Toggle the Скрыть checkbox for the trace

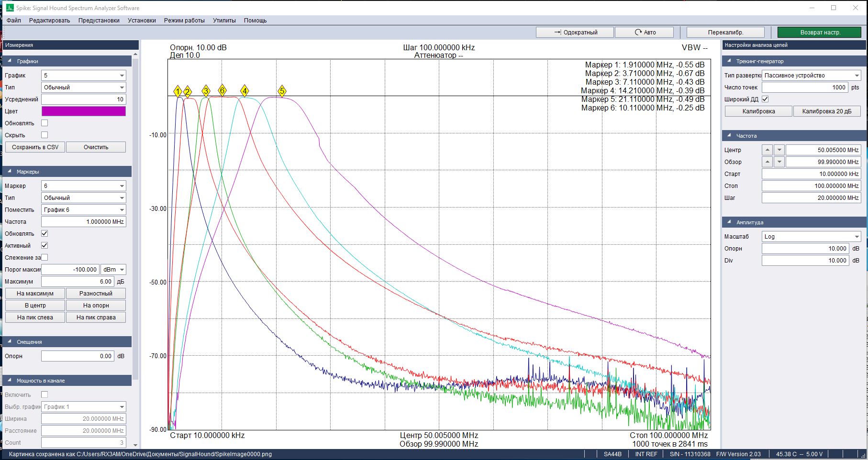(x=45, y=135)
